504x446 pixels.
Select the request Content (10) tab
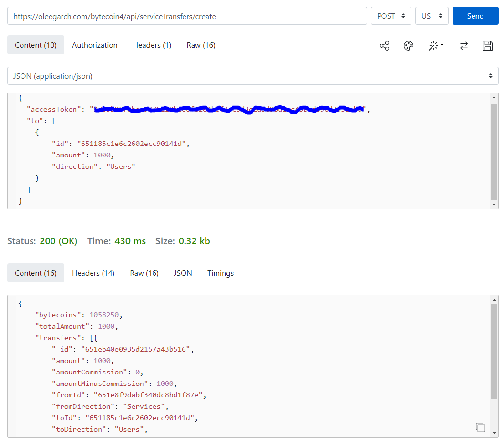pyautogui.click(x=36, y=45)
